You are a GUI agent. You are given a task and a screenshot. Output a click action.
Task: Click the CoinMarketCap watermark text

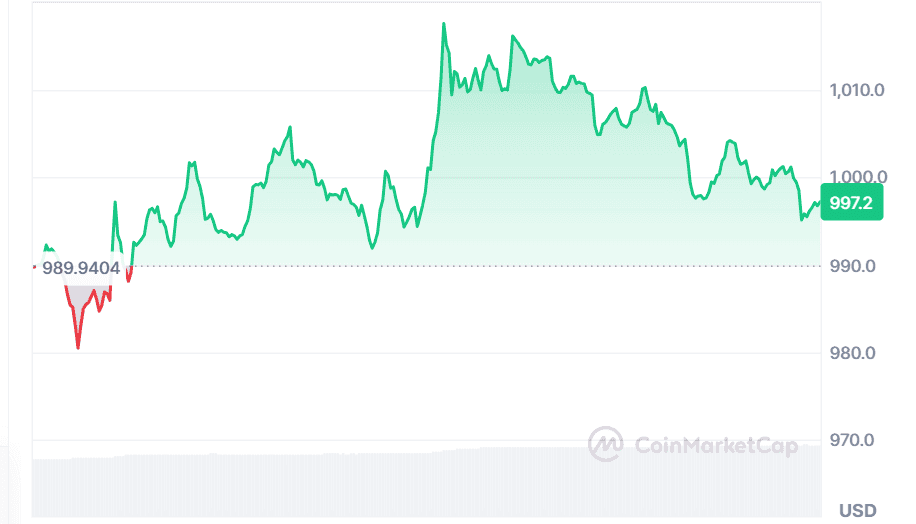(x=716, y=445)
